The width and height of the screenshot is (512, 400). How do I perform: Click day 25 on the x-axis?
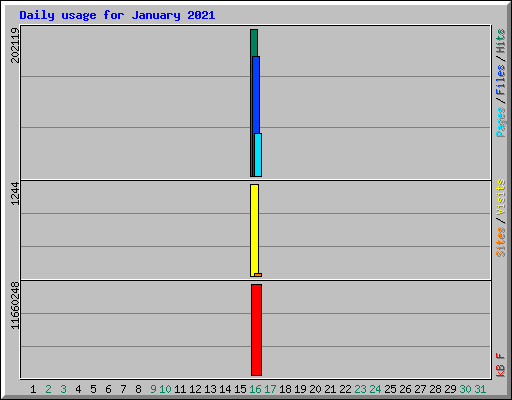[x=390, y=389]
